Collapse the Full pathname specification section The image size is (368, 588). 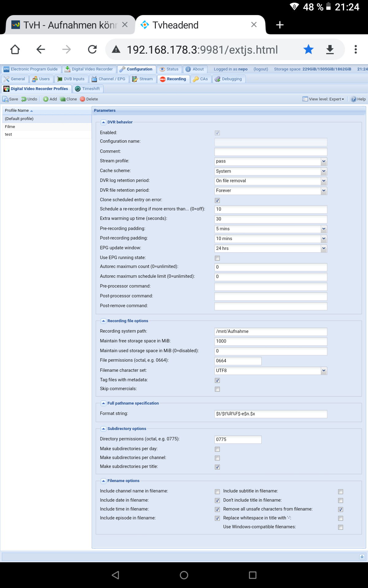click(x=103, y=403)
